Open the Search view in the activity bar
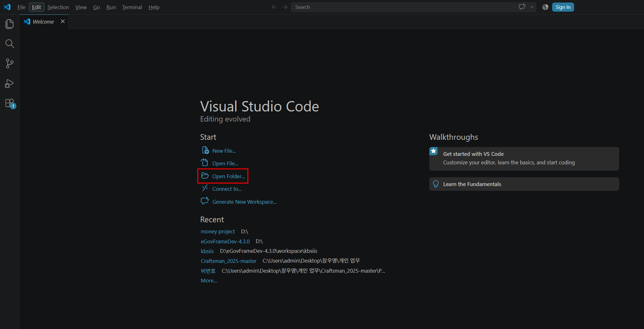Viewport: 644px width, 329px height. tap(10, 44)
